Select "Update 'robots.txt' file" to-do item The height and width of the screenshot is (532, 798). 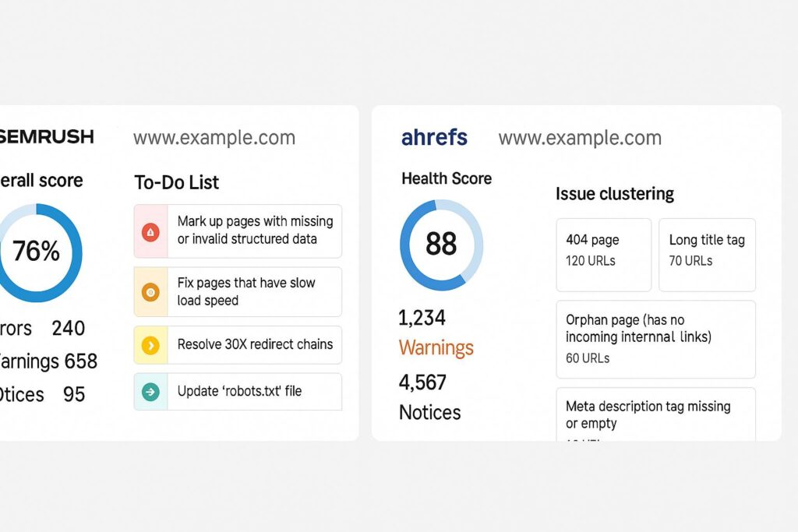(239, 391)
